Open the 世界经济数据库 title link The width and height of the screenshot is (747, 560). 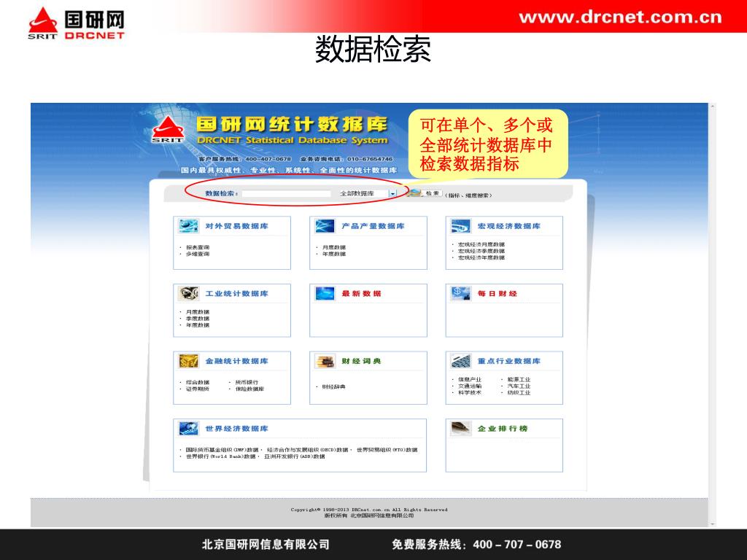237,429
